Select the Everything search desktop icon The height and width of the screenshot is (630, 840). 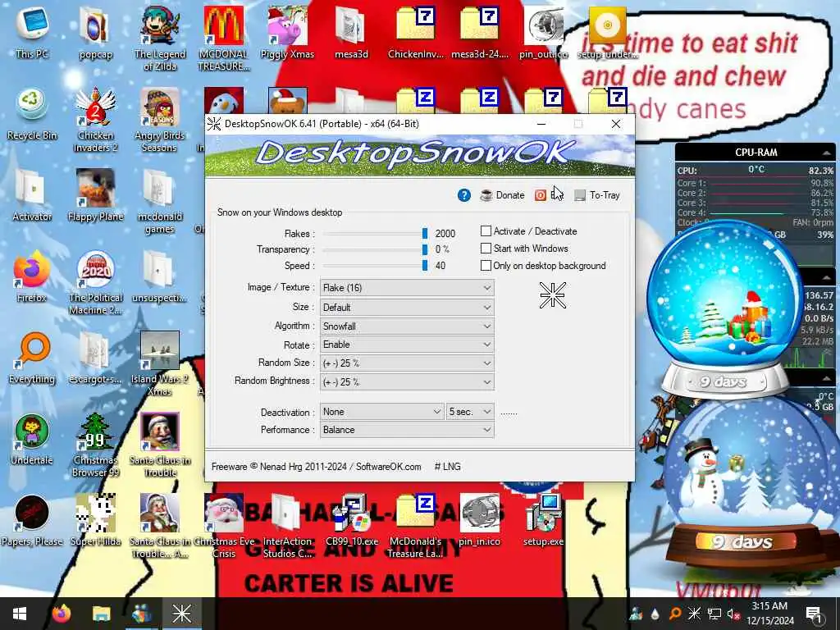(x=32, y=358)
